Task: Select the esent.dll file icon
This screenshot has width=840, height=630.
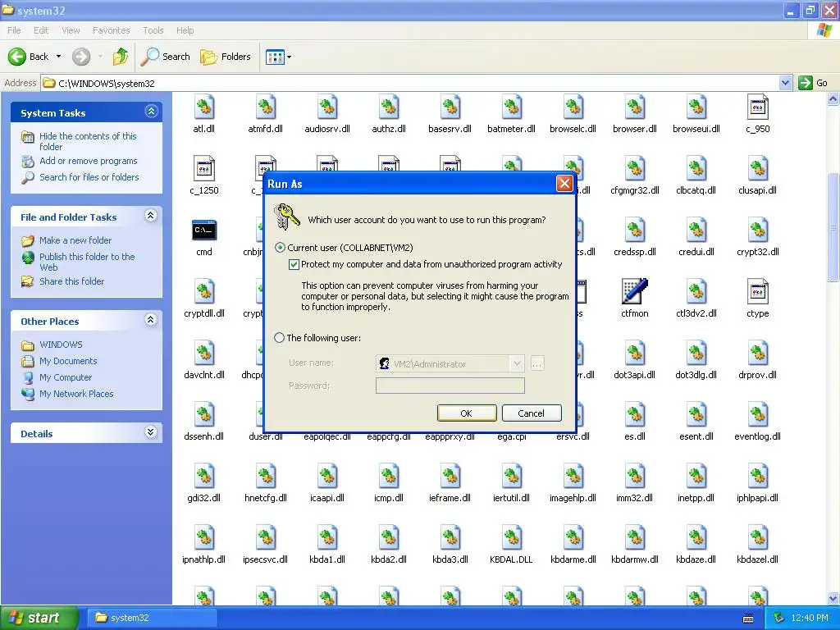Action: pyautogui.click(x=696, y=414)
